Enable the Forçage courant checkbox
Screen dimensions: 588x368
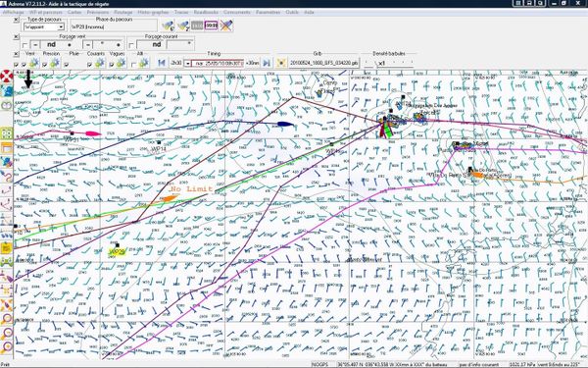click(x=131, y=45)
